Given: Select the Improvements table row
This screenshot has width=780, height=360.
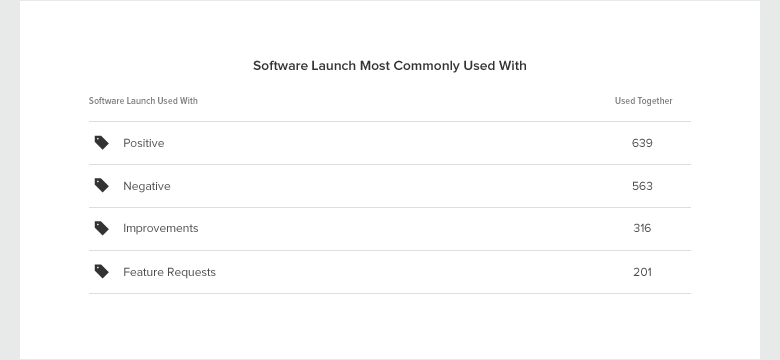Looking at the screenshot, I should [x=390, y=229].
